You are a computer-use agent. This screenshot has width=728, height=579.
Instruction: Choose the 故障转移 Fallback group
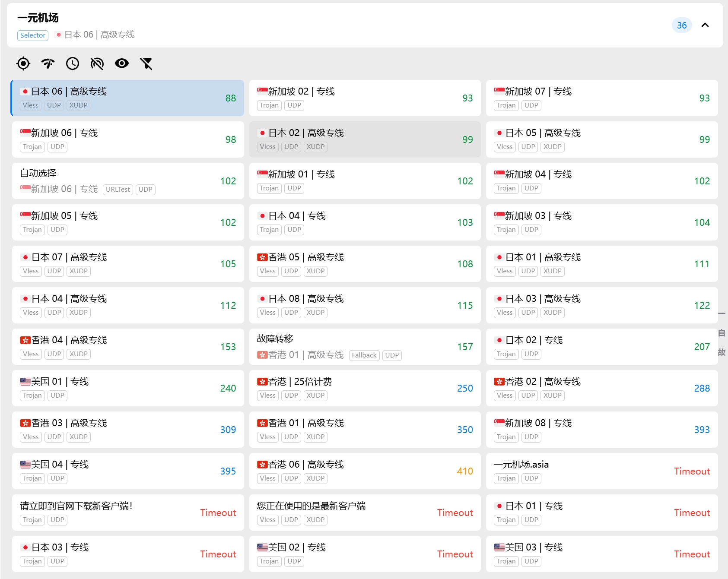pyautogui.click(x=365, y=347)
